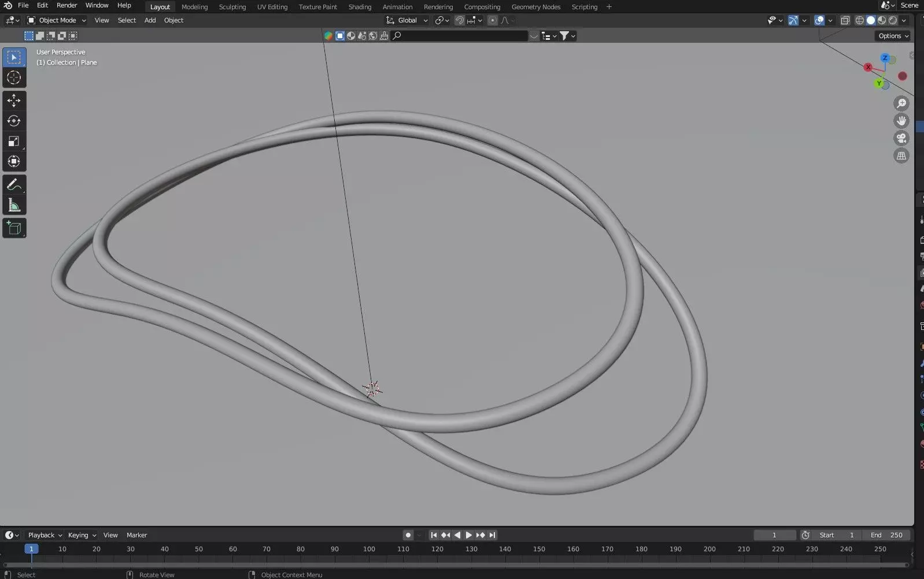Select the Scale tool
Screen dimensions: 924x579
(14, 141)
